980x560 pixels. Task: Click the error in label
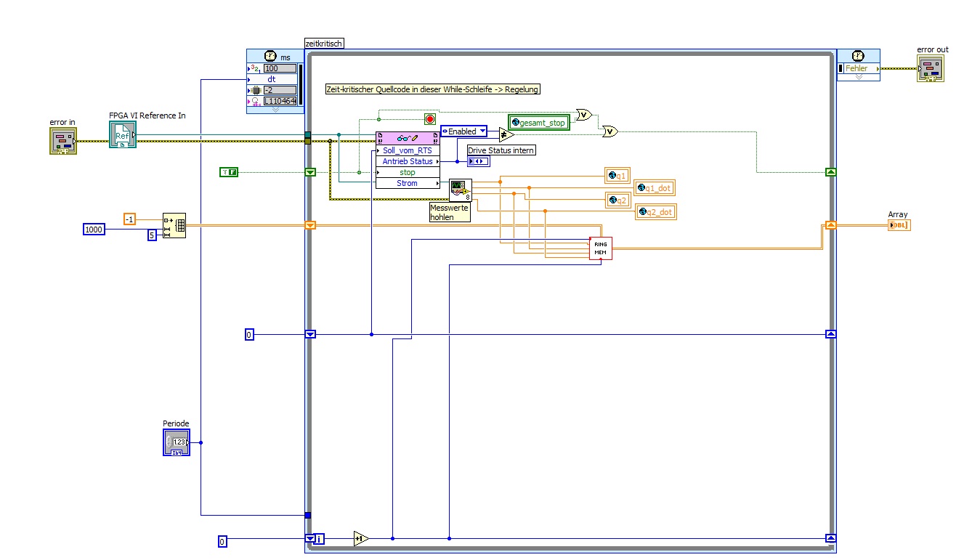(62, 122)
